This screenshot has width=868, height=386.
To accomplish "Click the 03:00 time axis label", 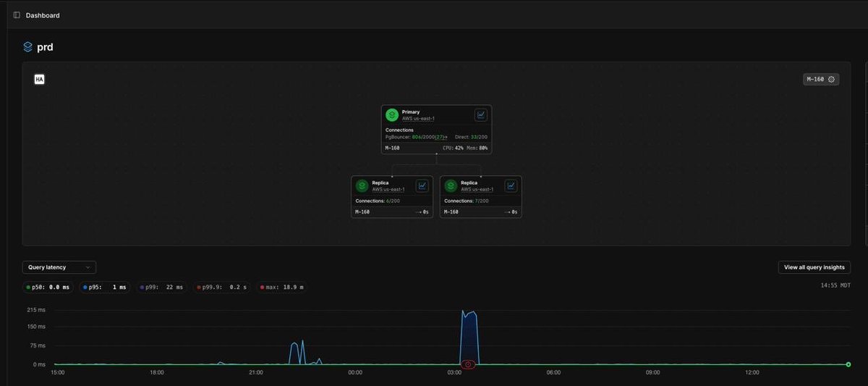I will tap(454, 372).
